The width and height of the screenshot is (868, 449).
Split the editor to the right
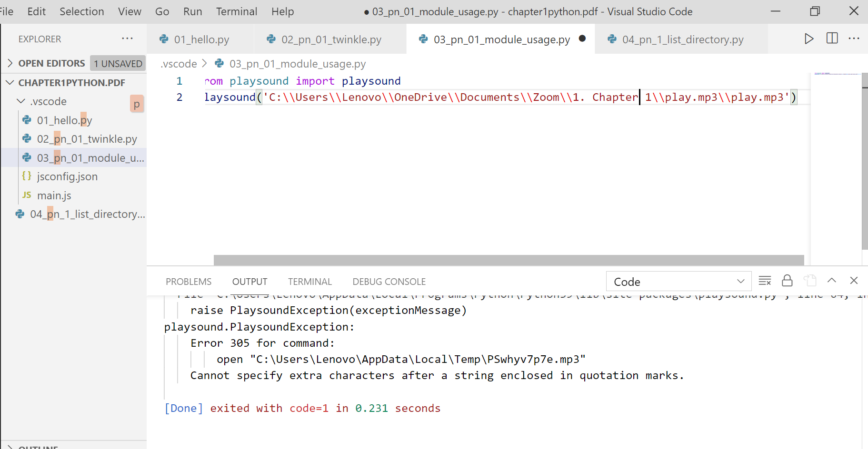point(832,39)
